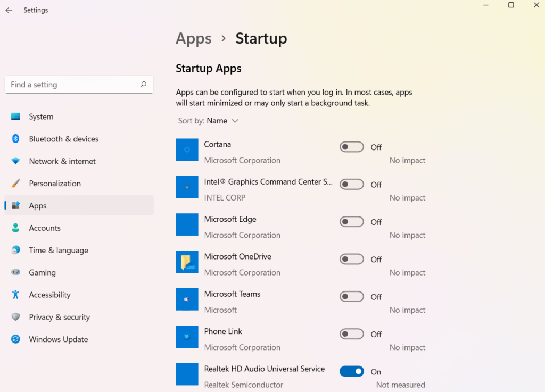Click the Microsoft OneDrive app icon

click(x=187, y=262)
